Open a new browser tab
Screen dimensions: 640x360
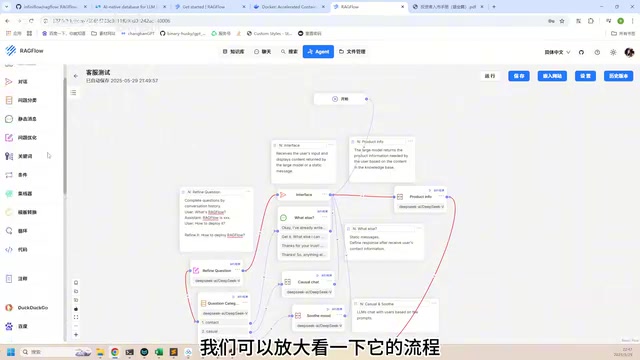(x=494, y=7)
